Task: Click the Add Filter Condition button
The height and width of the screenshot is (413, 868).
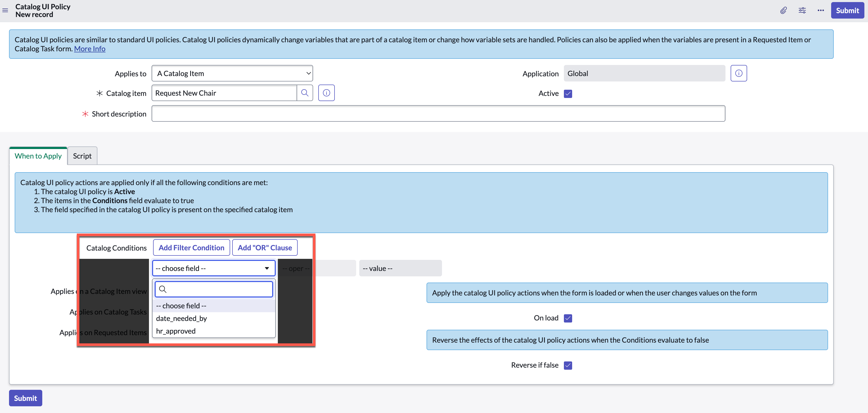Action: pos(191,247)
